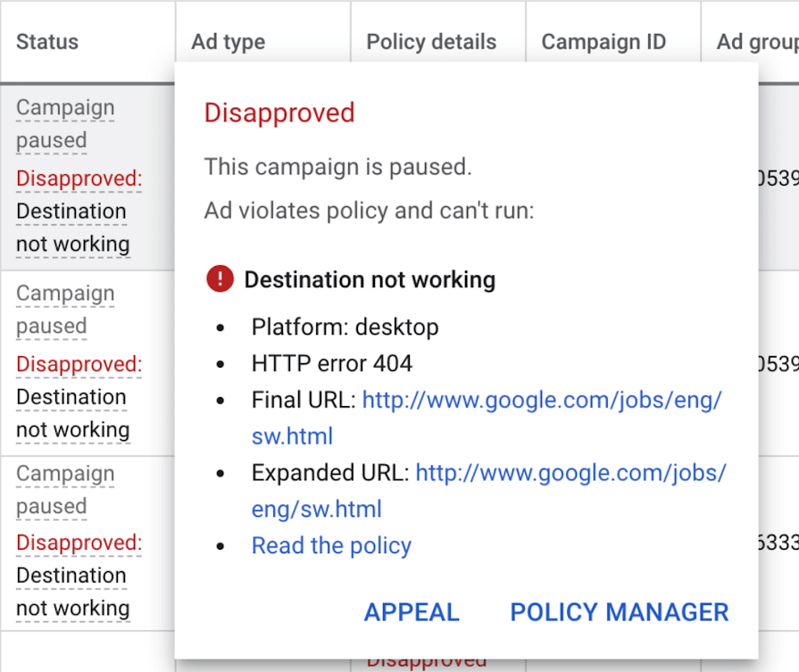Click the Policy details column header

tap(430, 42)
